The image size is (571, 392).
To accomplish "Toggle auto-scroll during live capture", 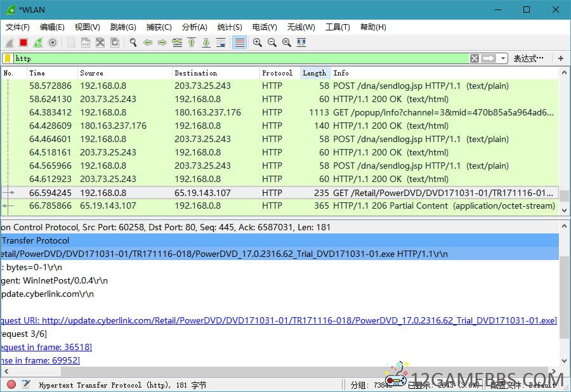I will tap(221, 42).
